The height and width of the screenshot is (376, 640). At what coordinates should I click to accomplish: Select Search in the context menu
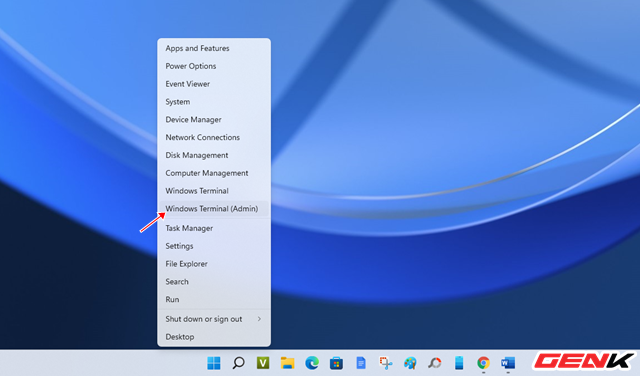pos(214,282)
